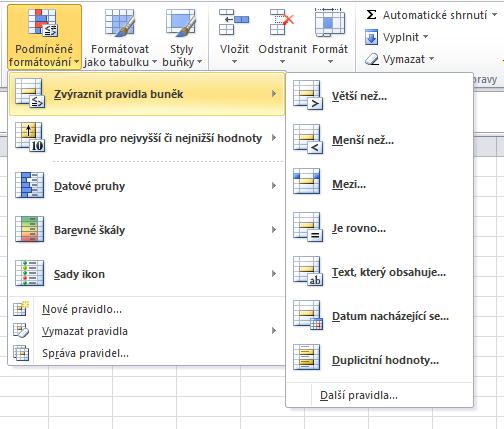The height and width of the screenshot is (429, 504).
Task: Click the Text, který obsahuje ab icon
Action: coord(308,271)
